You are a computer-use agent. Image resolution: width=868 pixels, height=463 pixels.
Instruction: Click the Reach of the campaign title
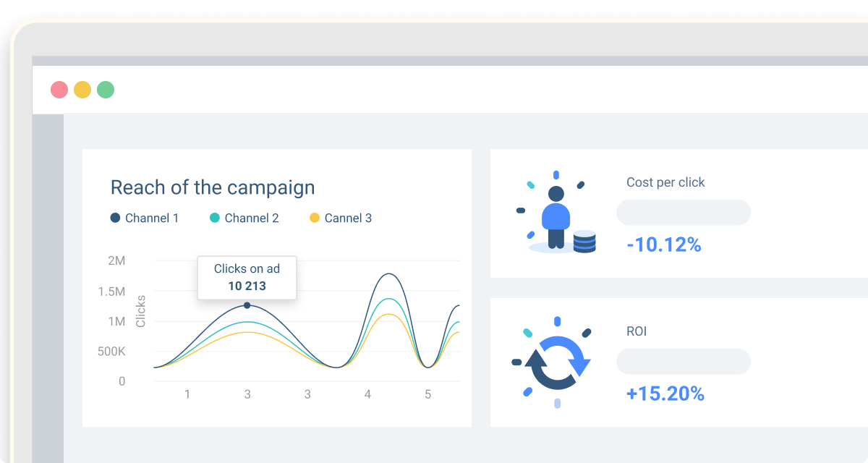tap(213, 188)
